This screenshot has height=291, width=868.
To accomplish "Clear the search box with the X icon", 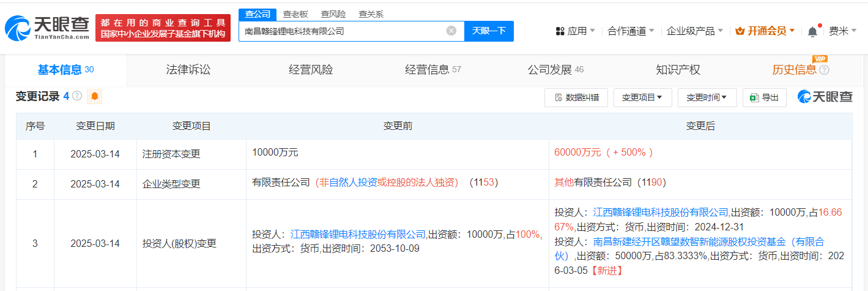I will tap(451, 31).
